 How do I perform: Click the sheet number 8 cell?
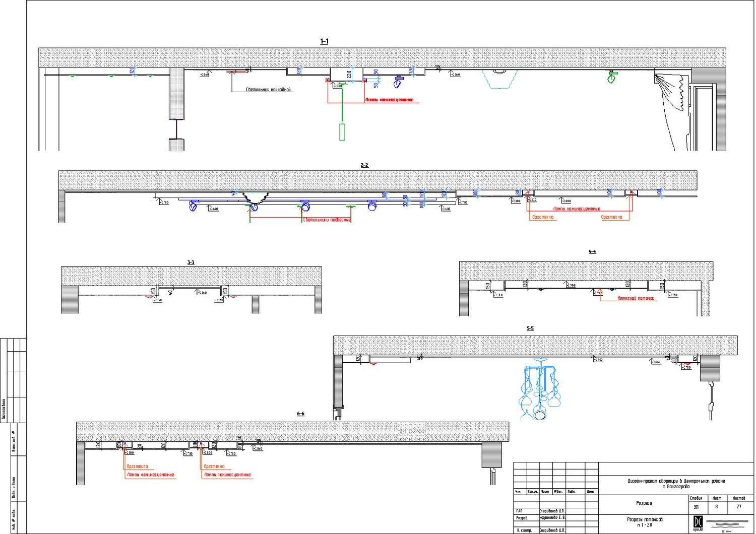(716, 507)
